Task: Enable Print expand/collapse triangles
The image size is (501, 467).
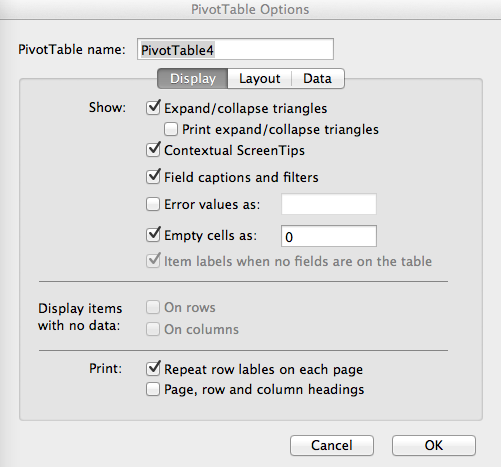Action: point(171,129)
